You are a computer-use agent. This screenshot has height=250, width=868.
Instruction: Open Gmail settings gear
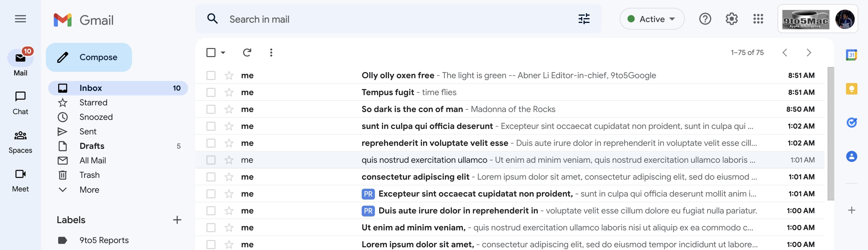pos(731,19)
